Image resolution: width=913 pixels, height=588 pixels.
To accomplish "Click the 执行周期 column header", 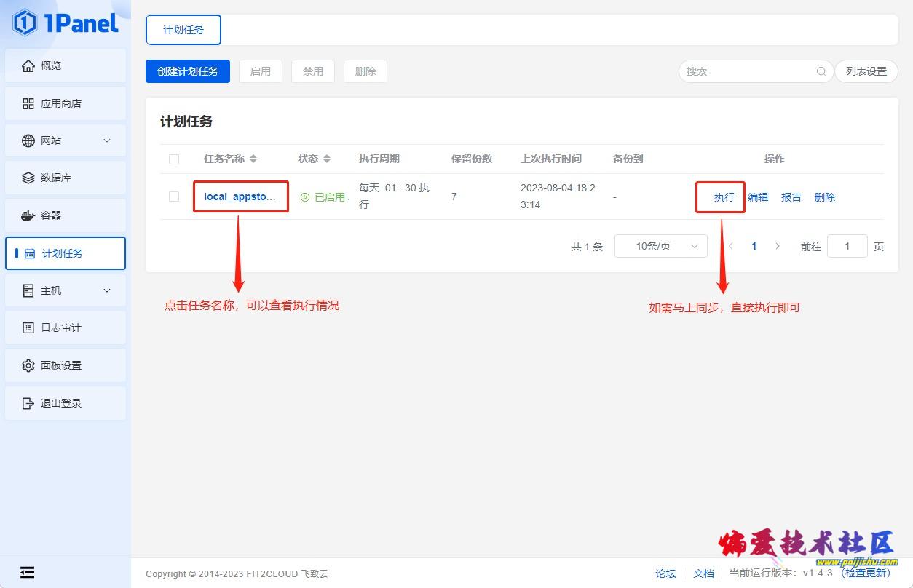I will click(379, 159).
